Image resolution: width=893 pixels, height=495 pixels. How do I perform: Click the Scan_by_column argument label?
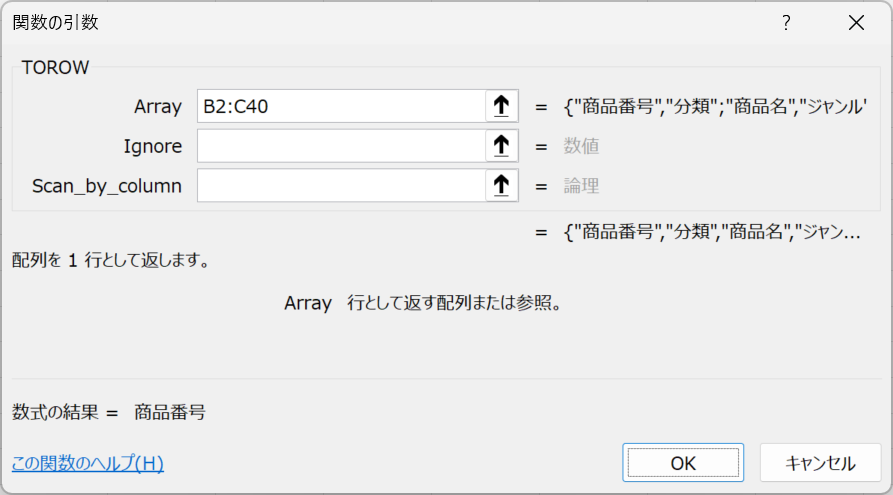107,186
